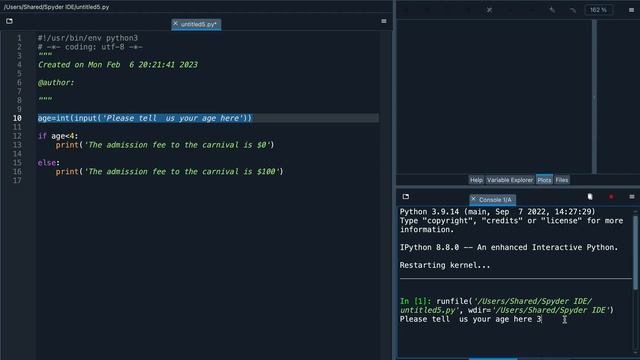Click the console scrollbar
Image resolution: width=640 pixels, height=360 pixels.
click(635, 252)
